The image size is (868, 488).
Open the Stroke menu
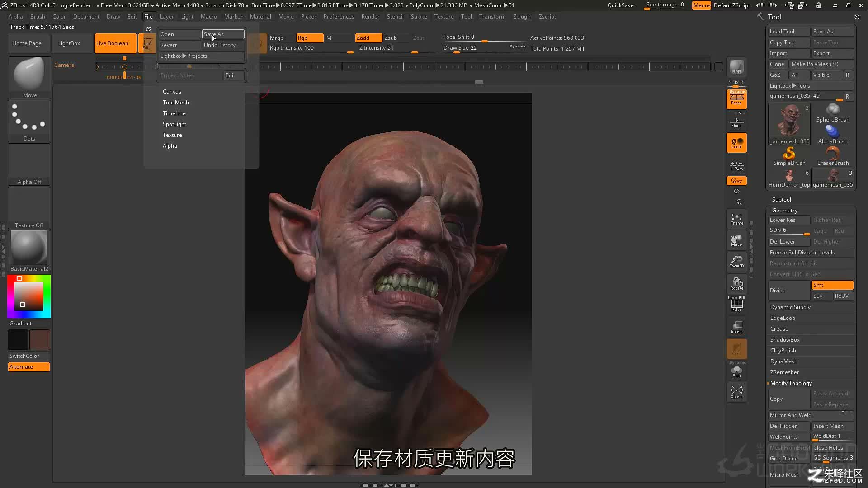tap(419, 17)
